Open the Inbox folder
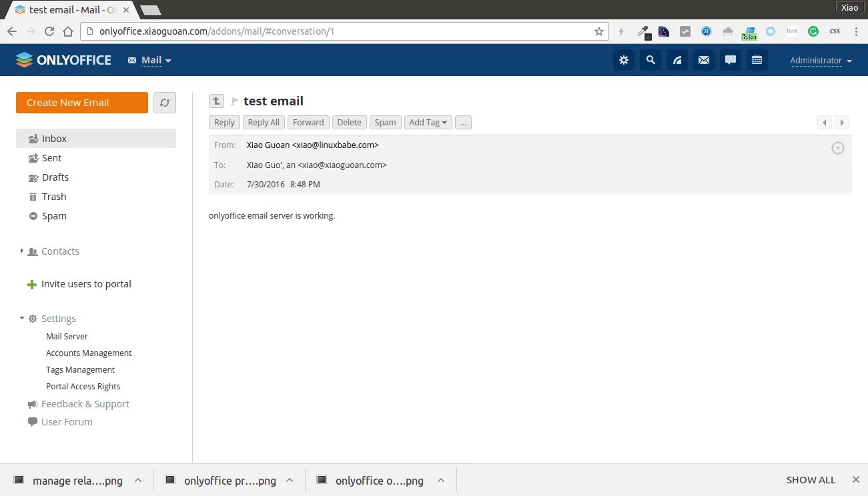 click(x=96, y=139)
